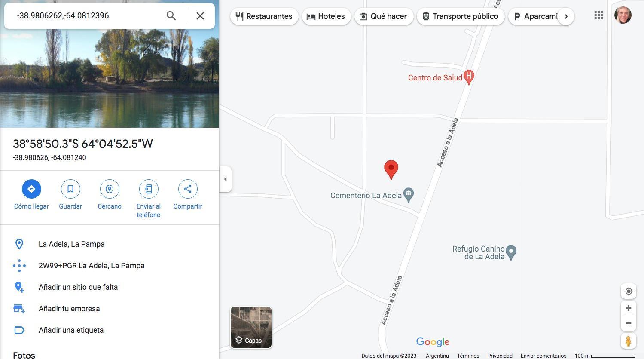Click the Fotos section heading
The height and width of the screenshot is (359, 644).
(x=24, y=355)
